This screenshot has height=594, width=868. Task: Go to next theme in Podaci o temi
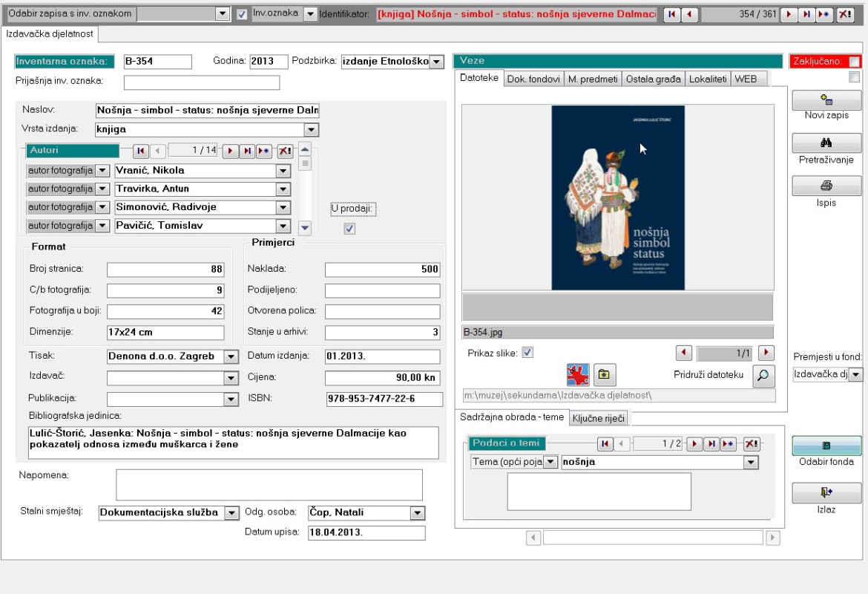tap(694, 443)
